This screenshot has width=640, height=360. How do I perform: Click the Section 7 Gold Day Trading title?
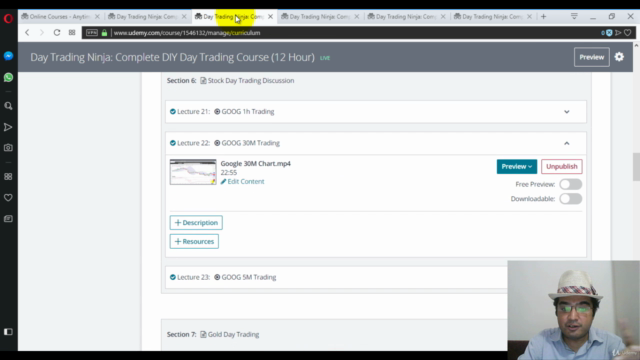pyautogui.click(x=233, y=335)
